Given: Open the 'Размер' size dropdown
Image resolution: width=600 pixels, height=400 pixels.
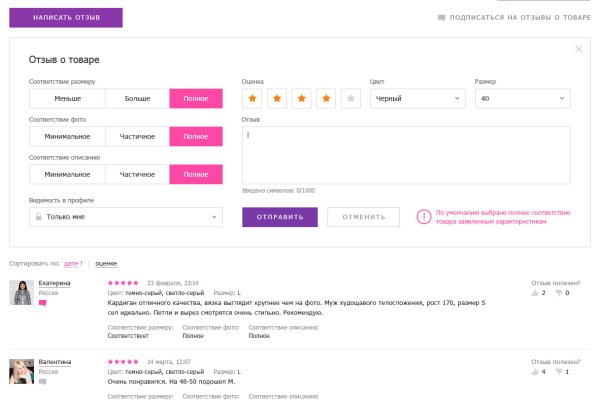Looking at the screenshot, I should (523, 98).
